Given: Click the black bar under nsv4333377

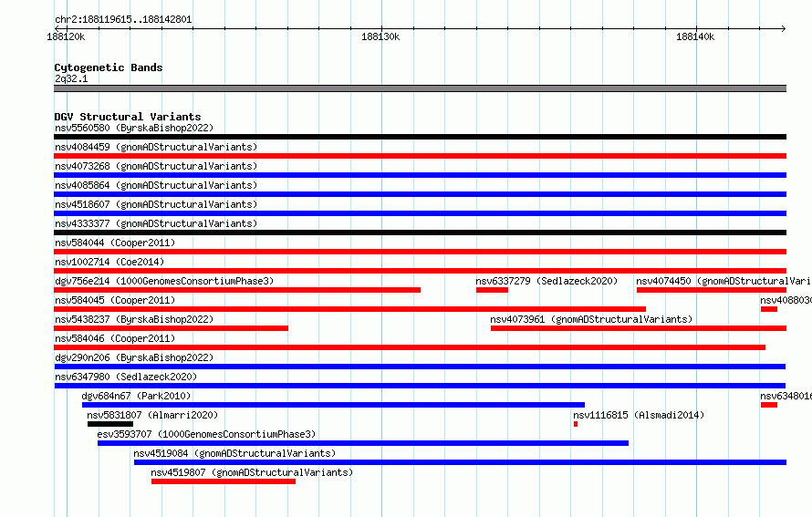Looking at the screenshot, I should [x=420, y=233].
